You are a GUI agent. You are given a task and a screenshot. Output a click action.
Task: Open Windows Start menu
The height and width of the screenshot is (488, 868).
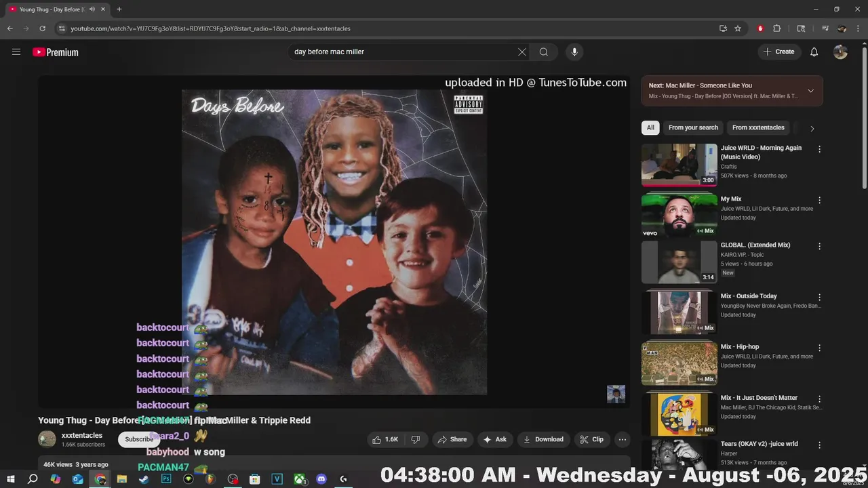(x=10, y=479)
